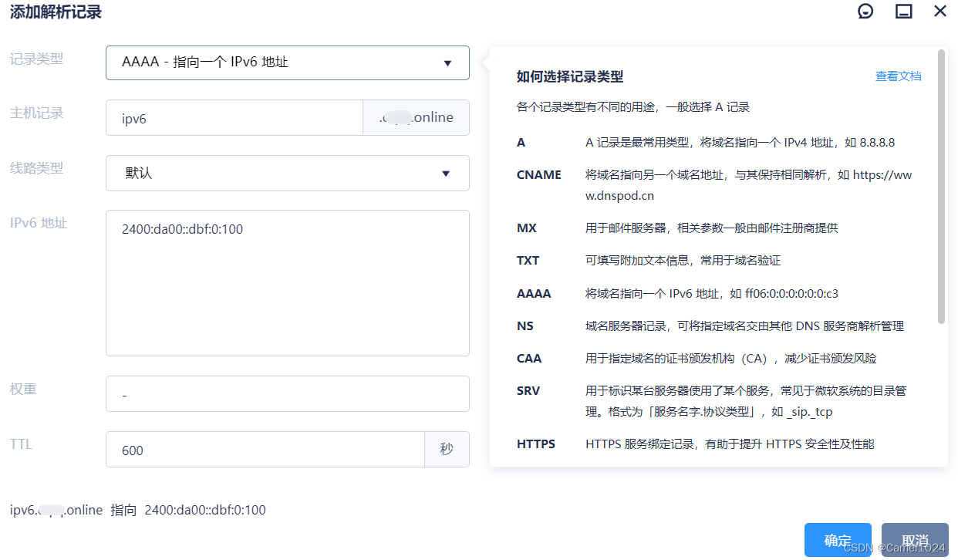Screen dimensions: 958x560
Task: Click the TTL field showing 600
Action: [x=265, y=450]
